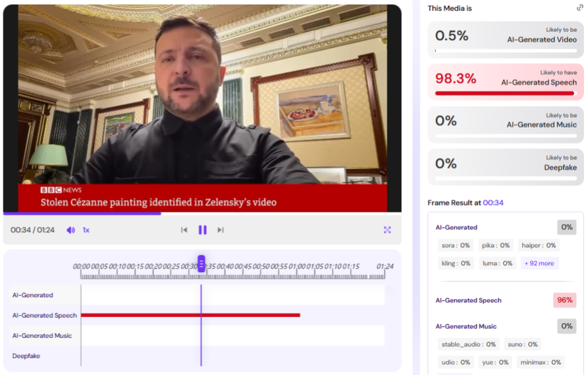Click the video progress bar
This screenshot has width=588, height=375.
(x=202, y=214)
